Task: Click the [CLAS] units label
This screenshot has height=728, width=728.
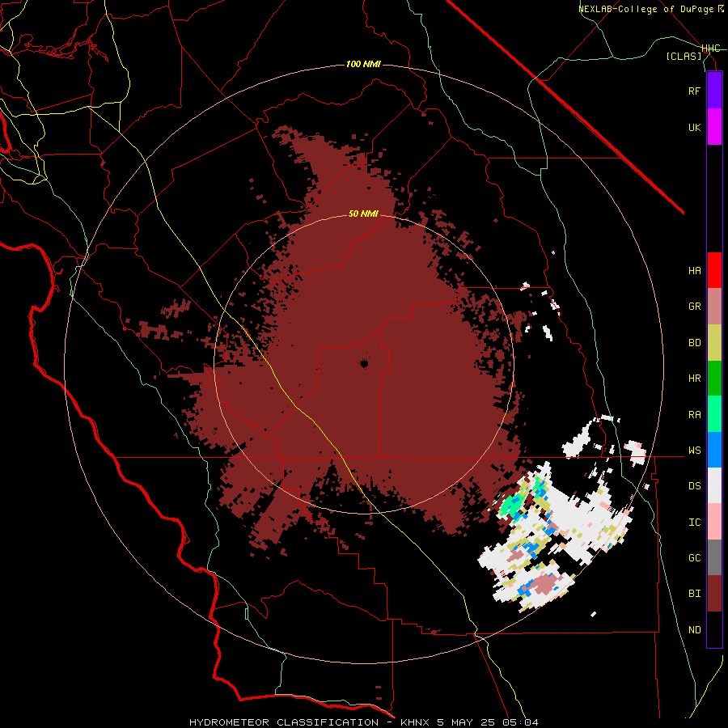Action: pos(684,56)
